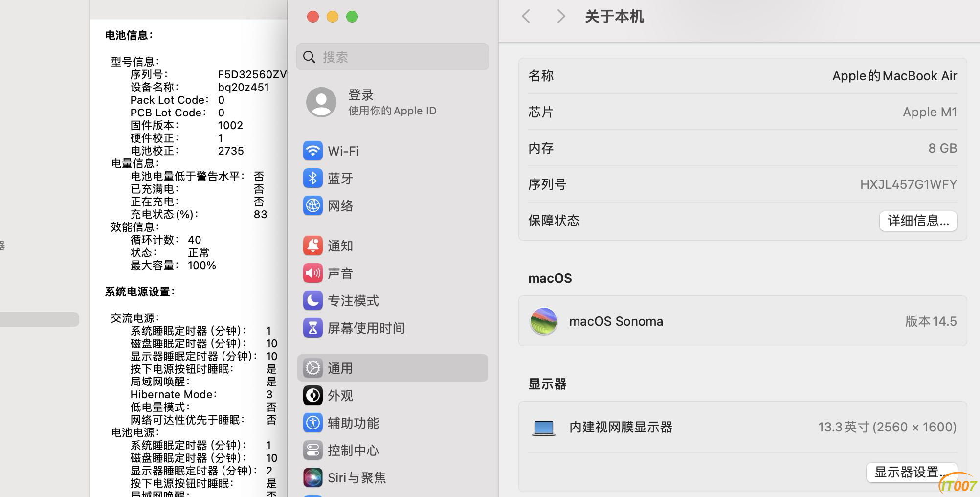Click 使用你的 Apple ID text

tap(392, 111)
